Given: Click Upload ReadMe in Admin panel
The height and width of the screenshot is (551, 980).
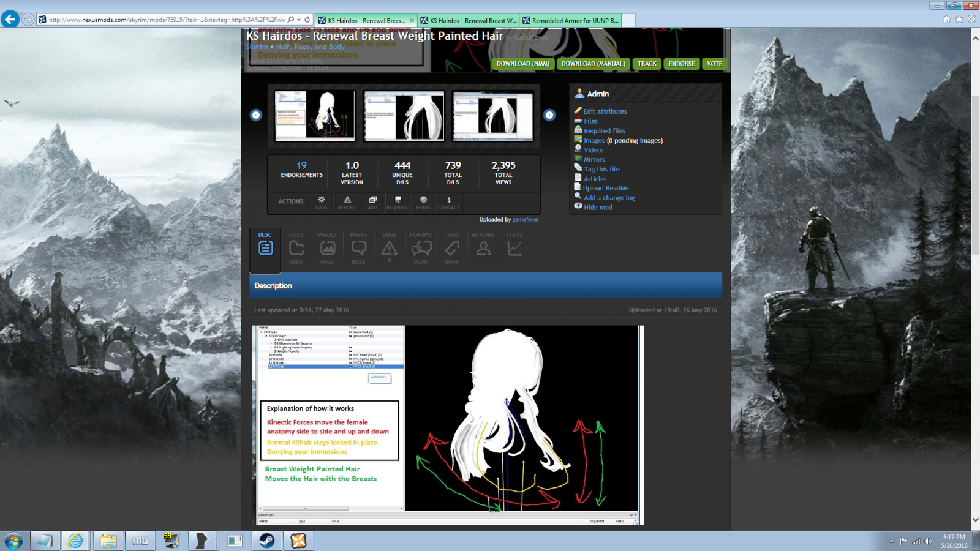Looking at the screenshot, I should (606, 188).
